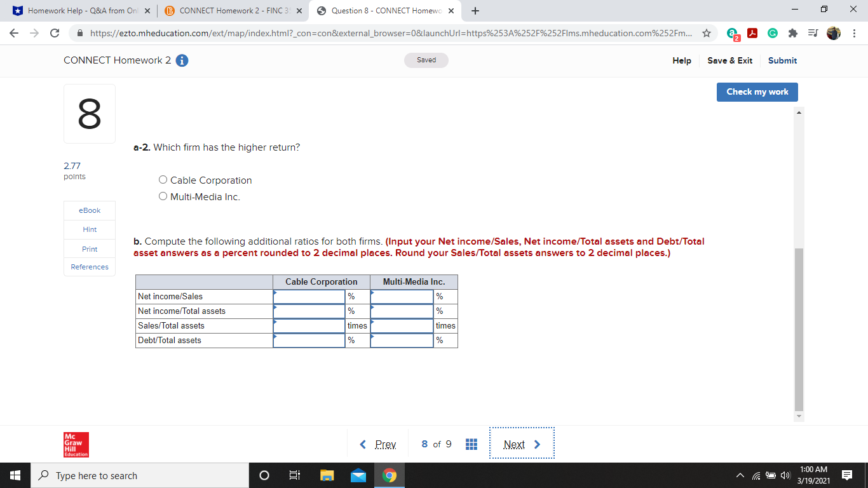
Task: Open the Action Center notification icon
Action: point(847,475)
